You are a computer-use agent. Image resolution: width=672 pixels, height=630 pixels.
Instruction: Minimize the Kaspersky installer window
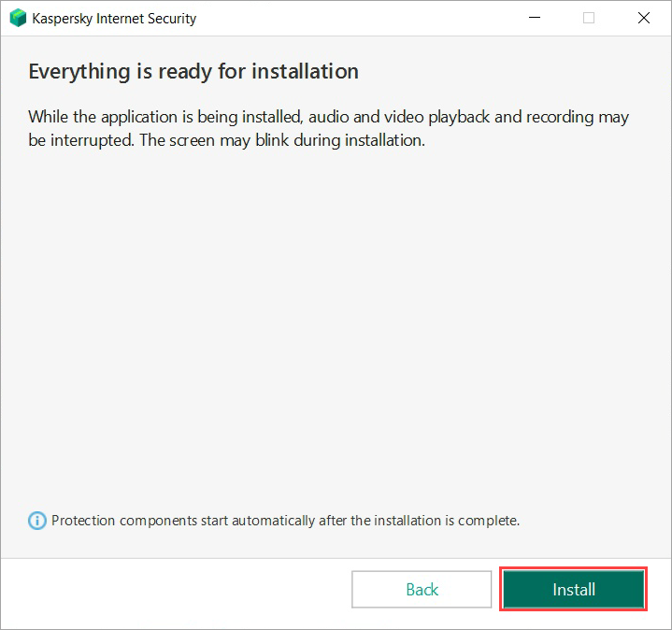coord(535,18)
